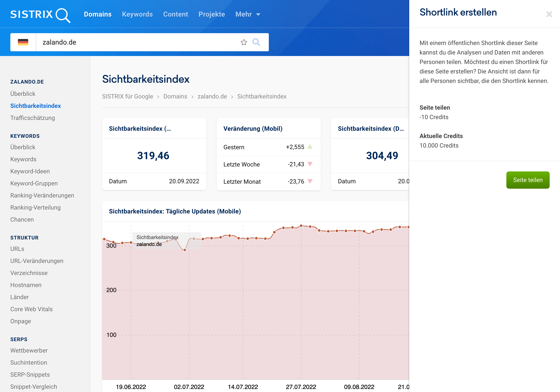Click the Letzter Monat -23,76 row
Image resolution: width=560 pixels, height=392 pixels.
269,182
